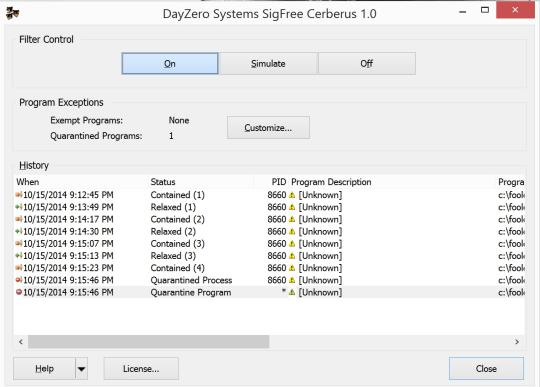Click the contained icon beside 9:12:45 PM entry

19,195
